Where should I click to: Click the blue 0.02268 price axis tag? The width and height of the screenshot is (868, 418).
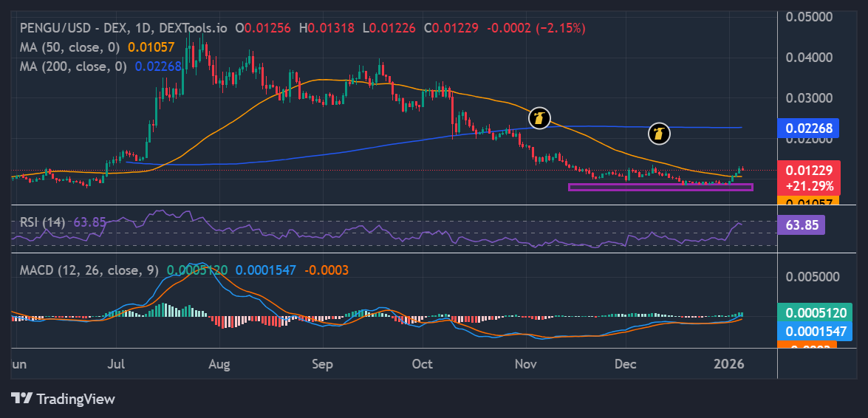click(x=808, y=128)
